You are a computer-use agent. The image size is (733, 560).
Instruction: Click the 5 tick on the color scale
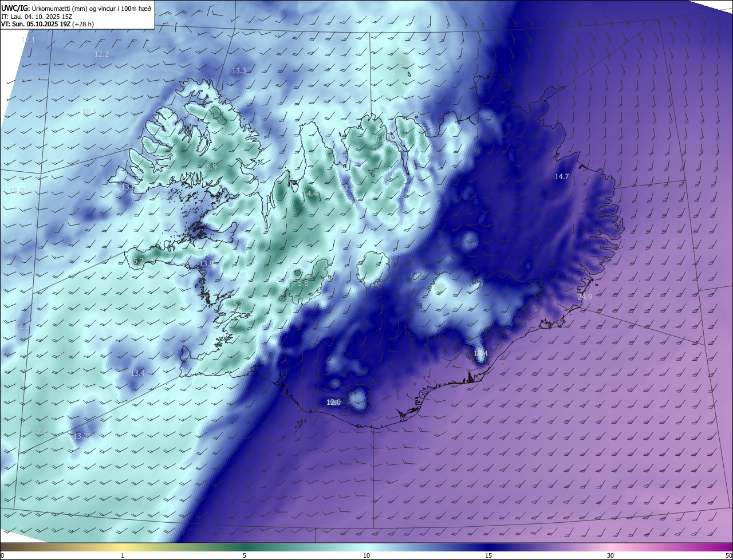[245, 555]
